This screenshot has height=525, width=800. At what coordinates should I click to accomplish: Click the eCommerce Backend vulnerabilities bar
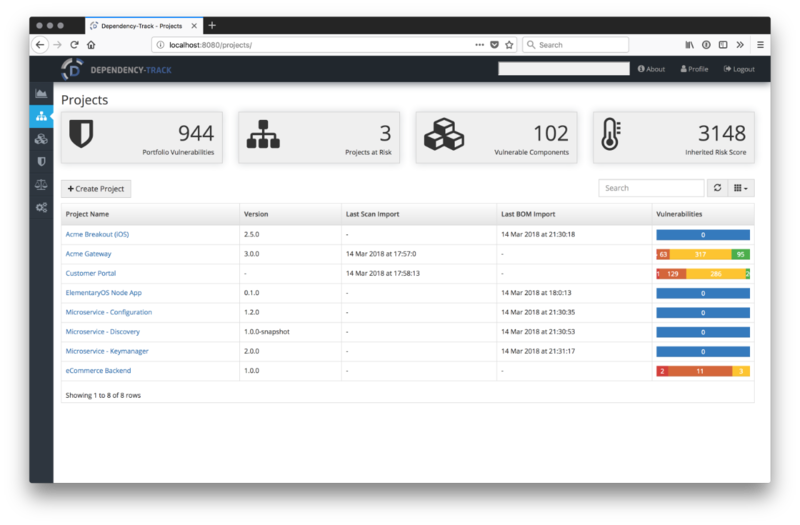pos(703,371)
